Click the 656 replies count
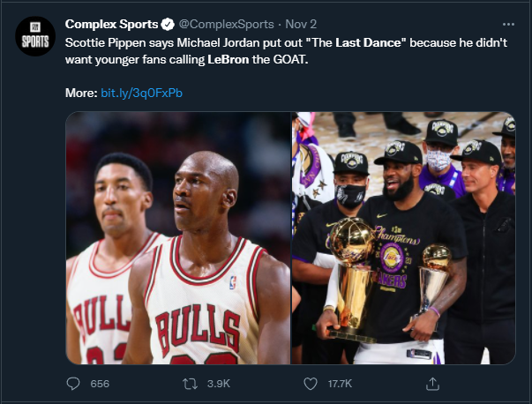Viewport: 532px width, 404px height. coord(100,384)
